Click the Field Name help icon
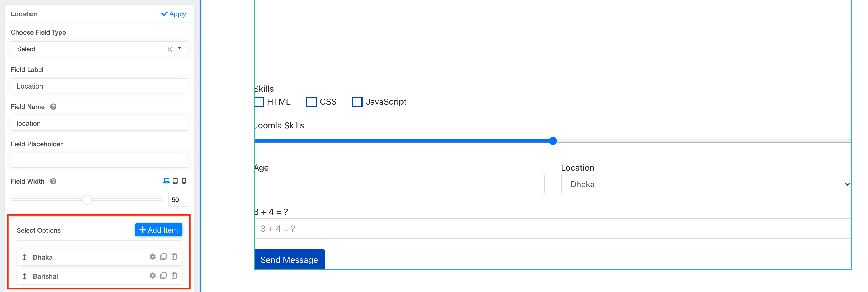 pos(53,107)
